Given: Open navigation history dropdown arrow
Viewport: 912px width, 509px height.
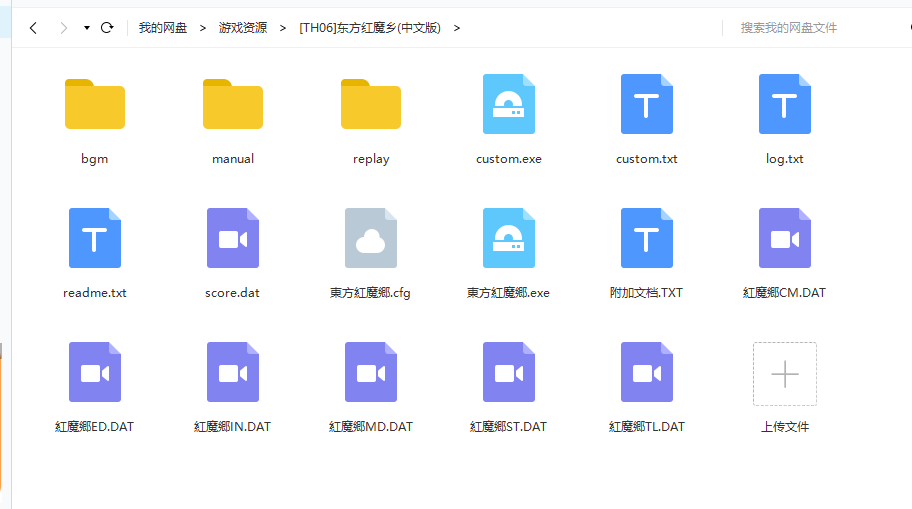Looking at the screenshot, I should (x=87, y=28).
